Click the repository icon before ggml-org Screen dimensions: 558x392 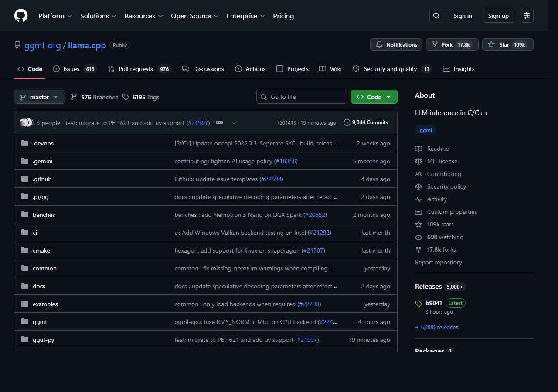tap(17, 45)
